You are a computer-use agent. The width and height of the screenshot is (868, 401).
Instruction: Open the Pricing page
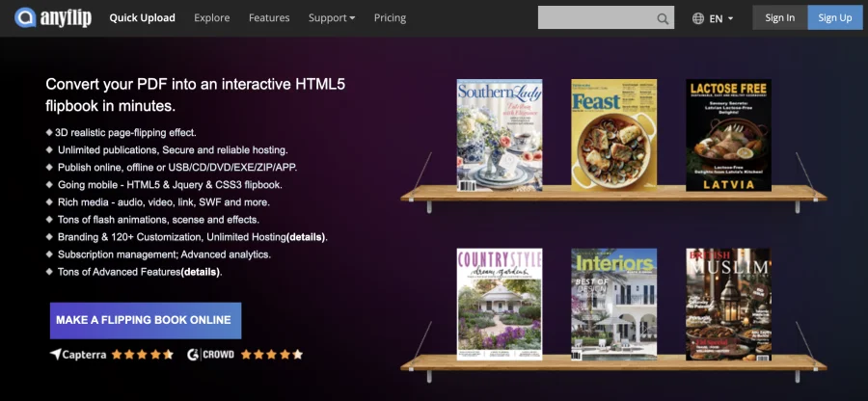[390, 17]
